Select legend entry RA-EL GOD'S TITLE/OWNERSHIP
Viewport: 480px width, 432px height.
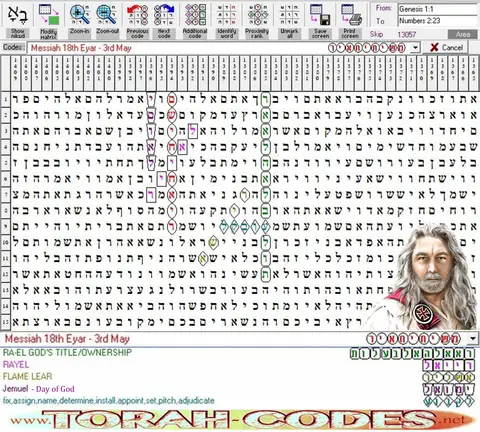coord(67,353)
